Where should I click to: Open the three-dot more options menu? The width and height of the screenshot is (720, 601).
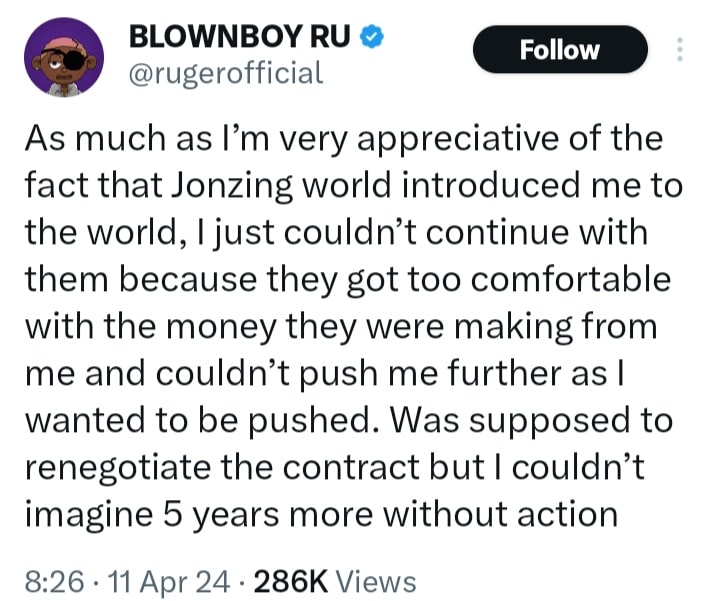pyautogui.click(x=681, y=50)
